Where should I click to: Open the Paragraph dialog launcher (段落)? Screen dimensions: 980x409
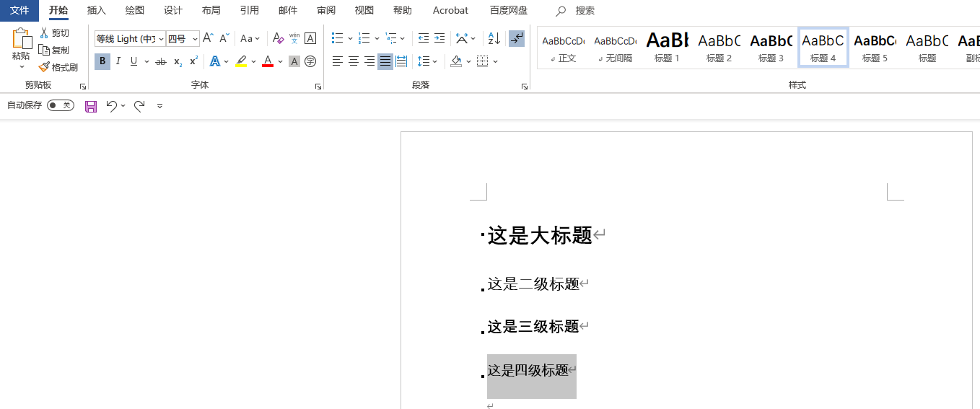click(x=525, y=87)
